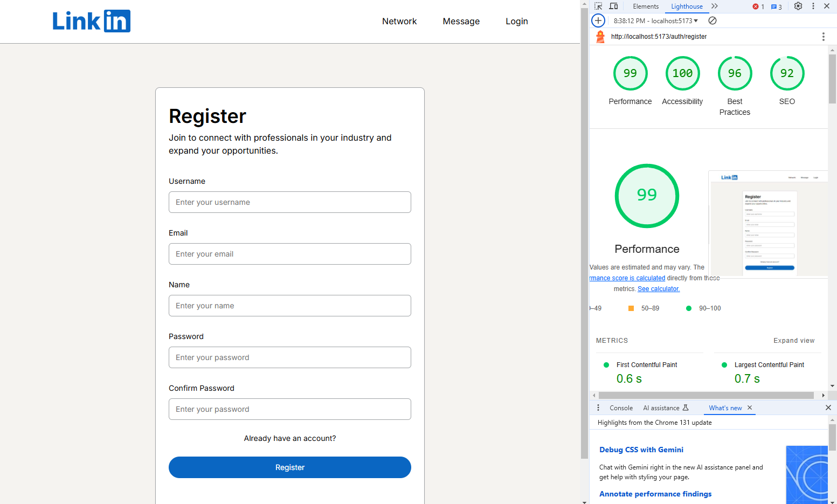
Task: Open the report selector dropdown 8:38:12 PM
Action: tap(655, 20)
